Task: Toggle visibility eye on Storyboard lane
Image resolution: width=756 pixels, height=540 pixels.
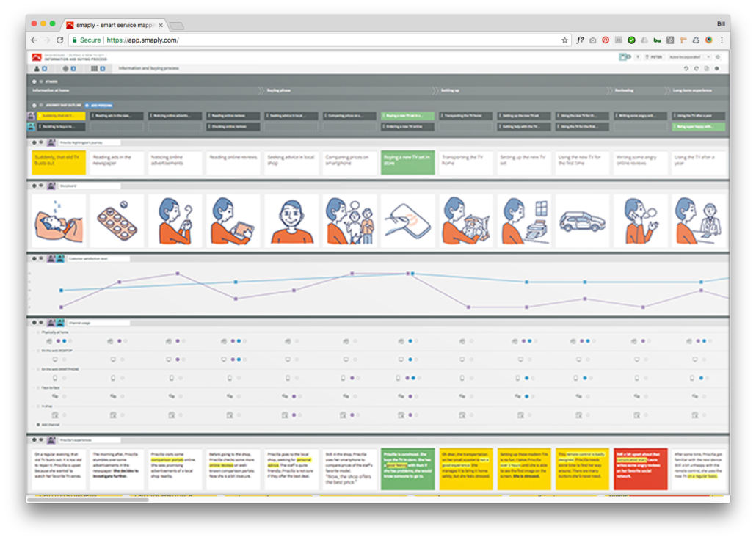Action: click(41, 186)
